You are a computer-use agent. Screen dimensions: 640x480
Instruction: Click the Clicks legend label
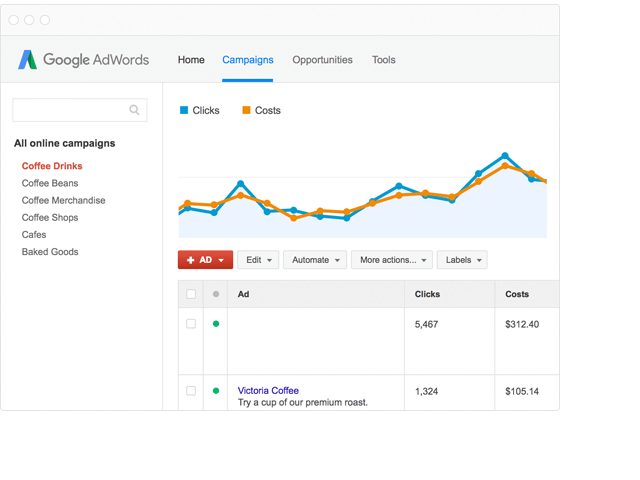coord(206,110)
